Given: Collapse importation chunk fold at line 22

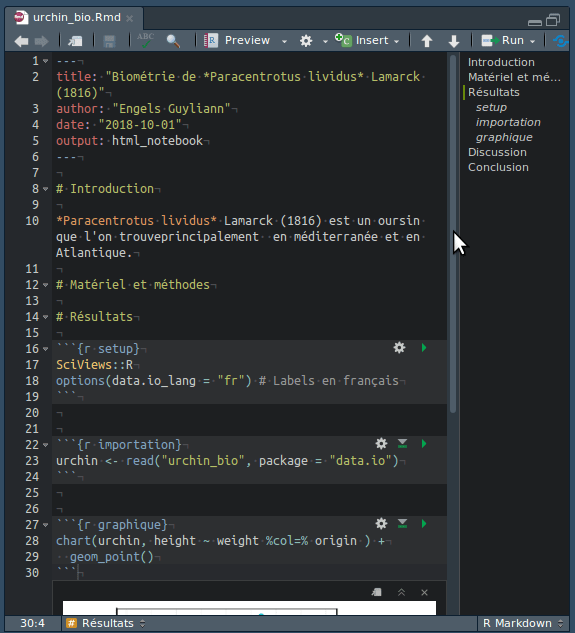Looking at the screenshot, I should tap(46, 445).
